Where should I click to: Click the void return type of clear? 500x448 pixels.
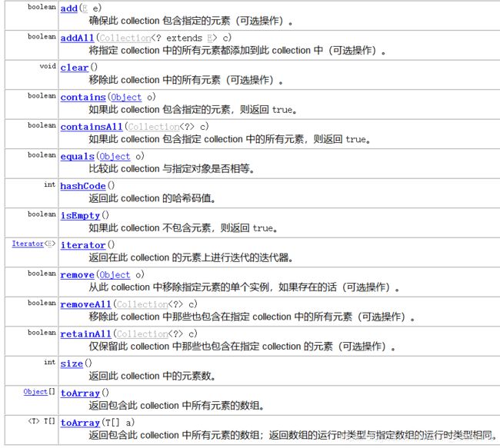point(48,66)
